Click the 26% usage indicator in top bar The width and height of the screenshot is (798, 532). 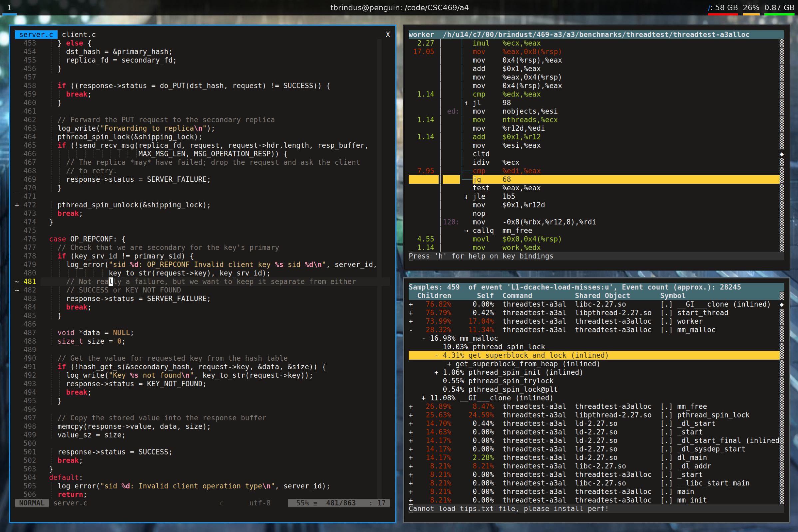pyautogui.click(x=751, y=7)
